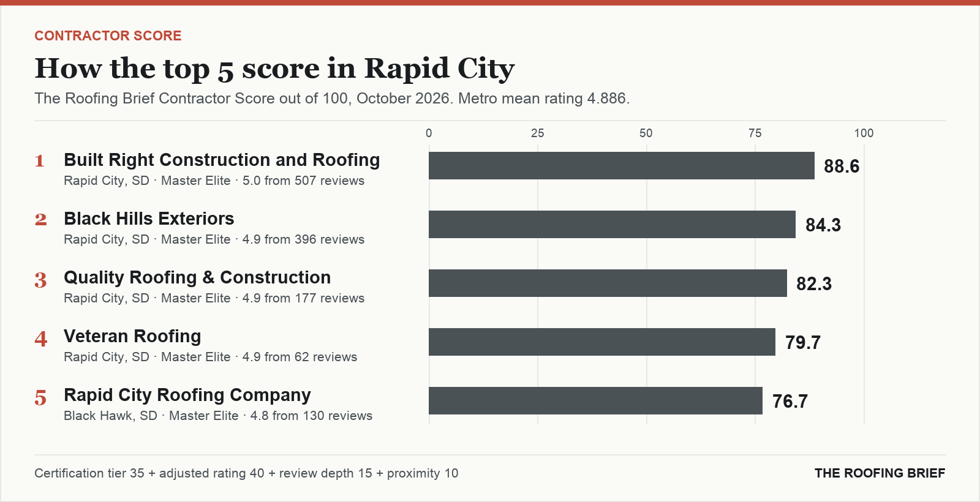Viewport: 980px width, 502px height.
Task: Click the score value 82.3
Action: [814, 283]
